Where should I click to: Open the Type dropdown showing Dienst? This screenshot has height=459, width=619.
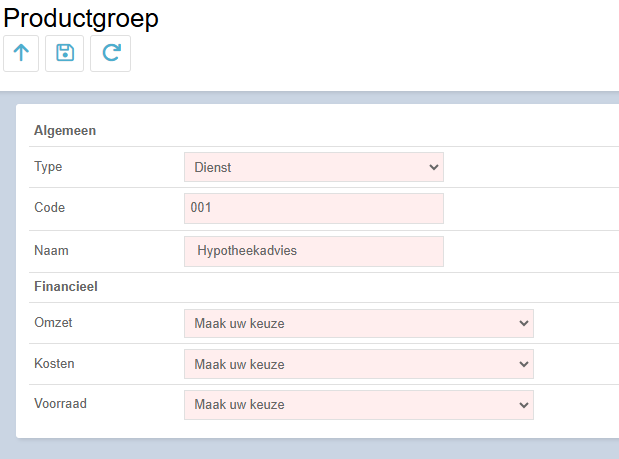tap(314, 167)
